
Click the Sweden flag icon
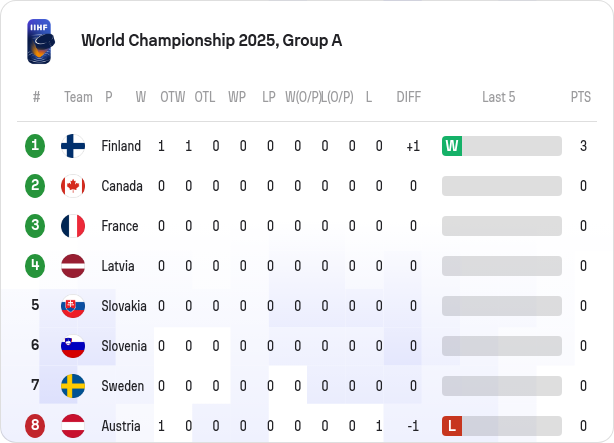73,386
